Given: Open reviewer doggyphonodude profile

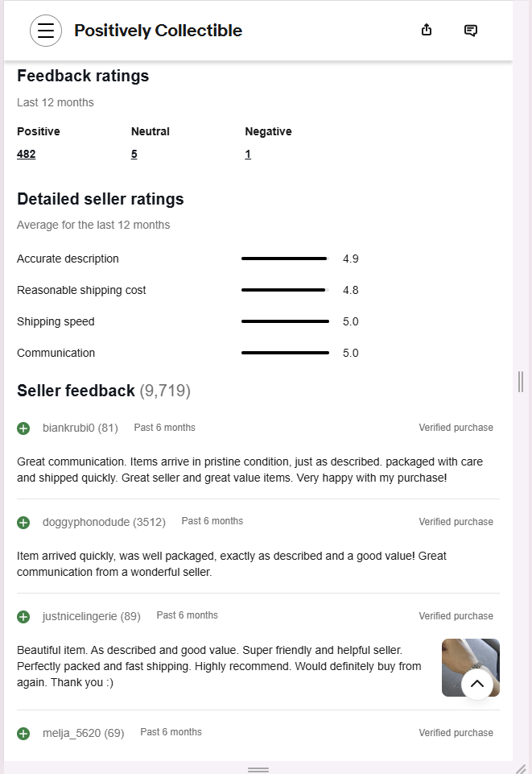Looking at the screenshot, I should pyautogui.click(x=85, y=522).
